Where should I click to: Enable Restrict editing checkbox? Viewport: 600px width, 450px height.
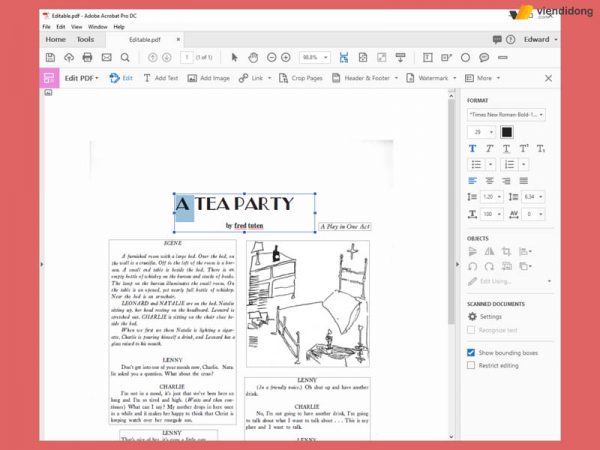coord(471,365)
